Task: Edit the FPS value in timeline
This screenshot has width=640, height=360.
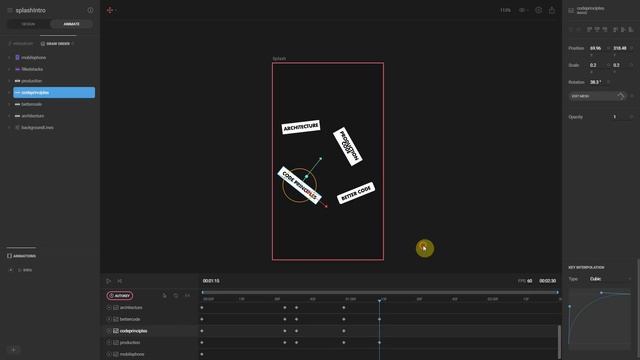Action: [529, 281]
